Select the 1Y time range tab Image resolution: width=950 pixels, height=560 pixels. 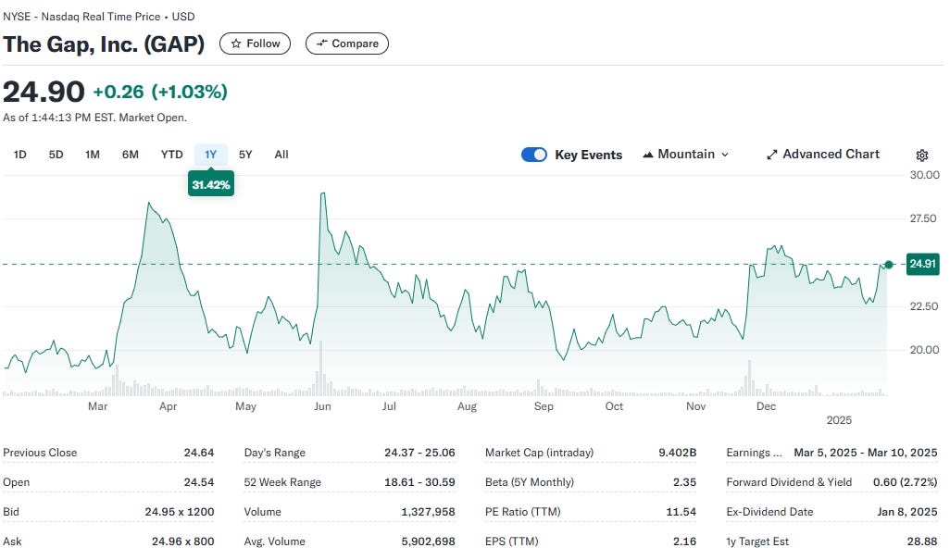click(211, 155)
